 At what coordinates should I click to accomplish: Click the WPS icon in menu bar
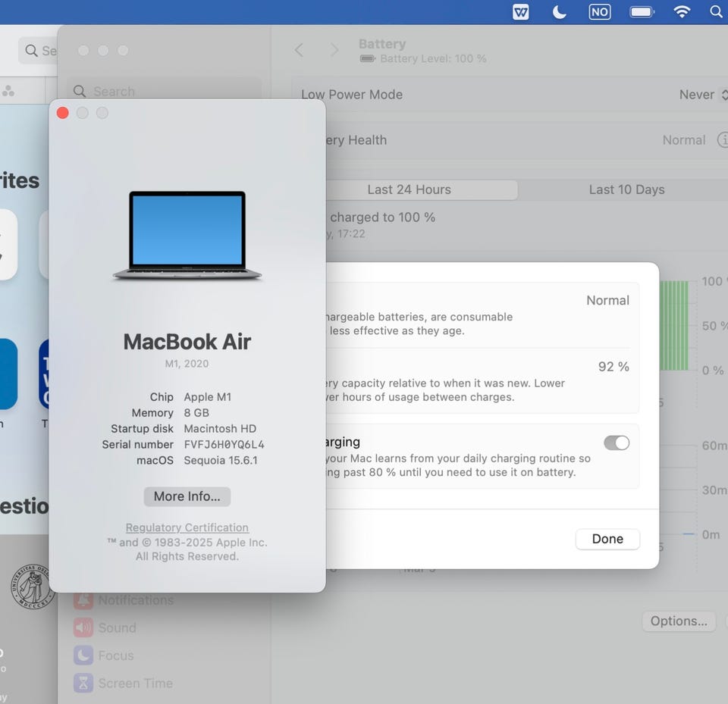pos(521,12)
